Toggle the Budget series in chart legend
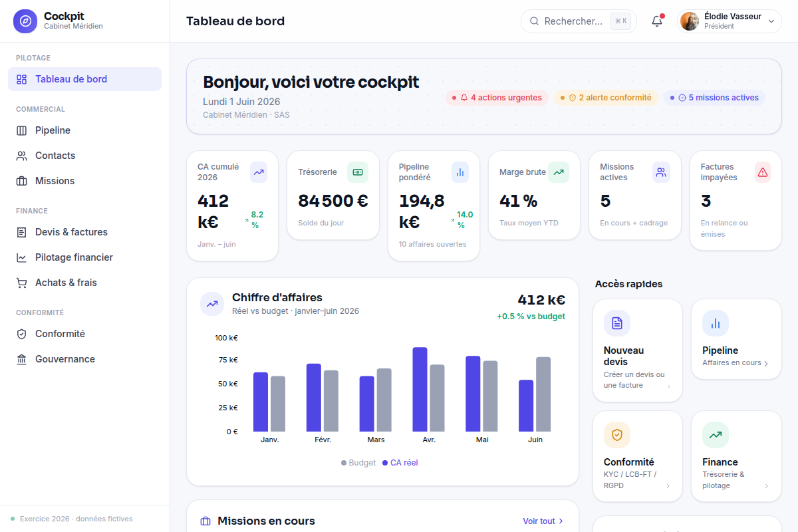The width and height of the screenshot is (798, 532). coord(358,463)
